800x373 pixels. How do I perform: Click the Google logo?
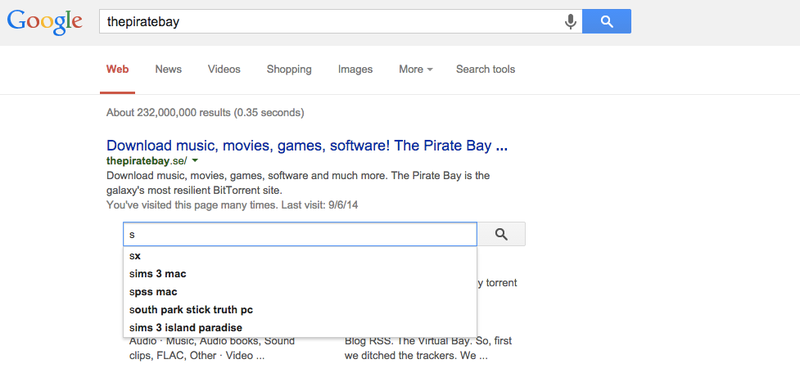click(x=44, y=21)
